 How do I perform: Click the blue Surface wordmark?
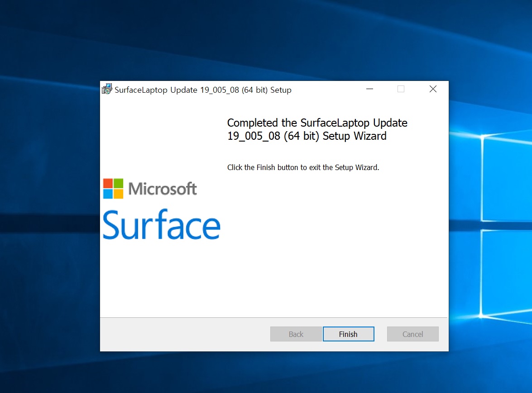(162, 225)
